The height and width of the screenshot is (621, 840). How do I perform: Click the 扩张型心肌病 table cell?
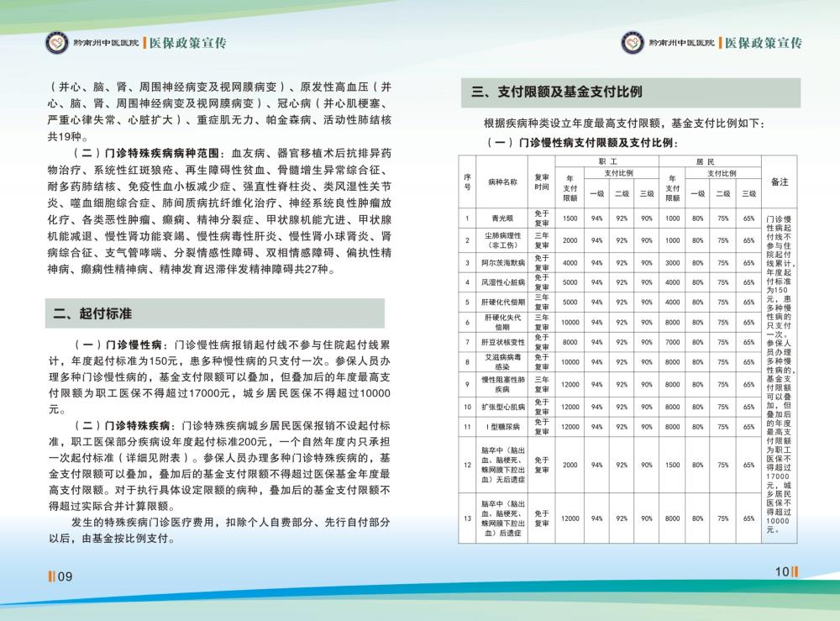501,407
